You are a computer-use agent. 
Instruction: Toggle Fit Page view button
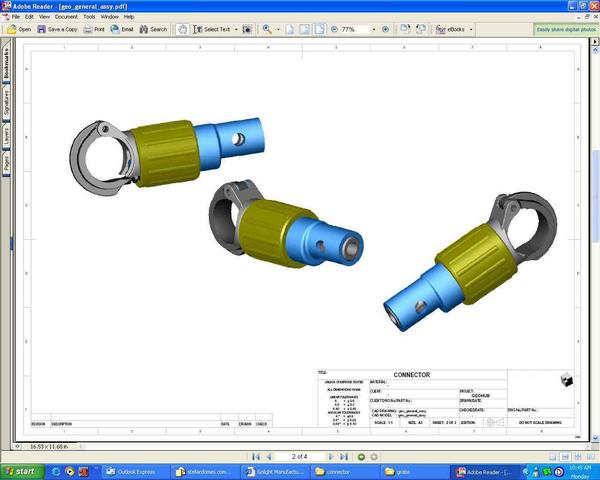305,29
